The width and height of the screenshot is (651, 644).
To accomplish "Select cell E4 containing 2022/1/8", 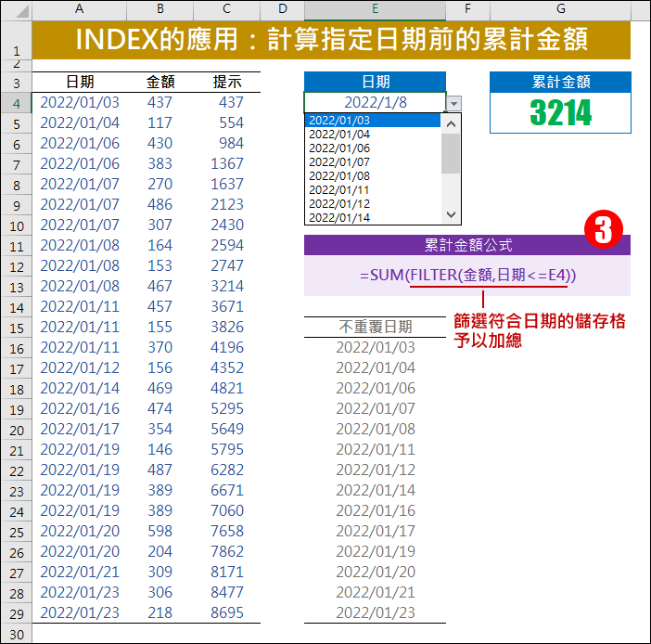I will click(375, 102).
